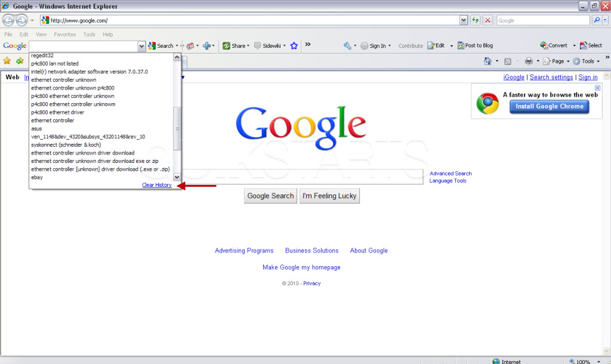This screenshot has width=611, height=364.
Task: Open Business Solutions link
Action: pos(311,251)
